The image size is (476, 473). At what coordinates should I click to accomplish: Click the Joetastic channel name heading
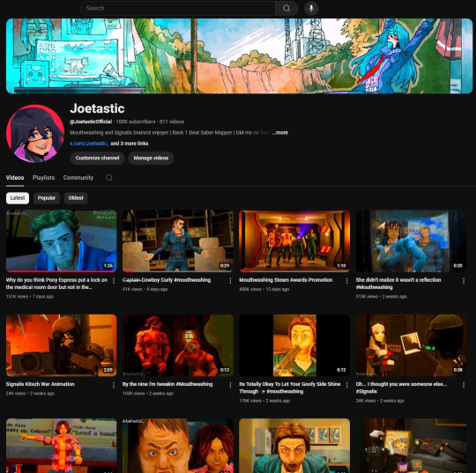point(97,108)
